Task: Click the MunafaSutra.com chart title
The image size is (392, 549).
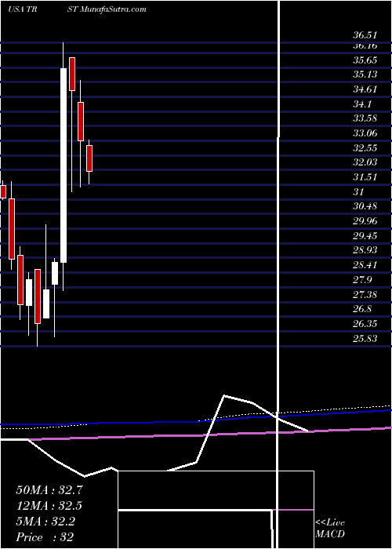Action: coord(113,9)
